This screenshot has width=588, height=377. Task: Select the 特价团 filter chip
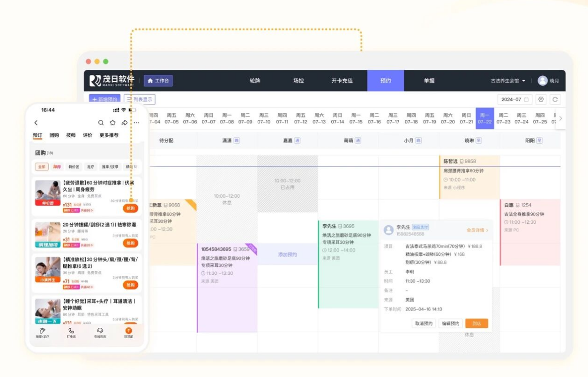point(74,167)
